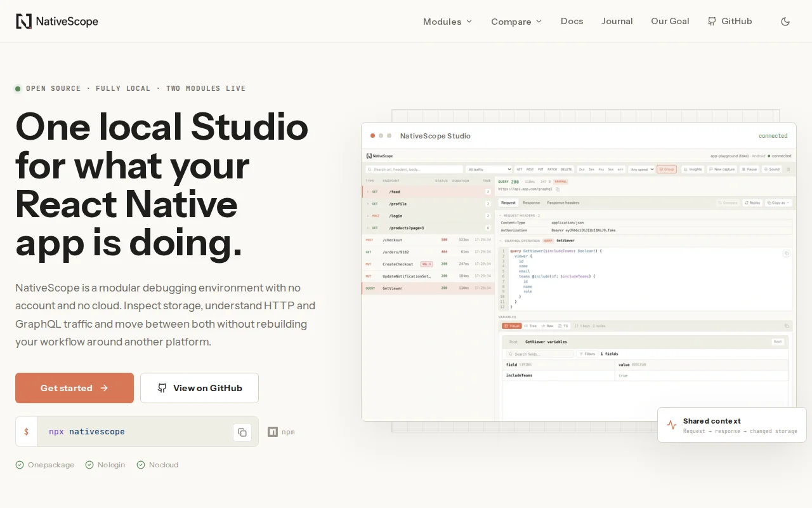Viewport: 812px width, 508px height.
Task: Start a New capture
Action: tap(722, 170)
